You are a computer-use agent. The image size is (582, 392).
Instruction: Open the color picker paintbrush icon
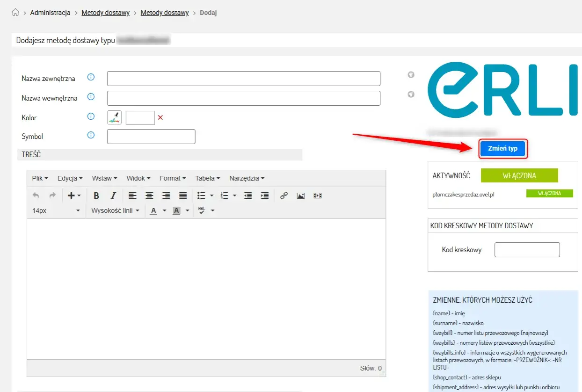pos(114,117)
